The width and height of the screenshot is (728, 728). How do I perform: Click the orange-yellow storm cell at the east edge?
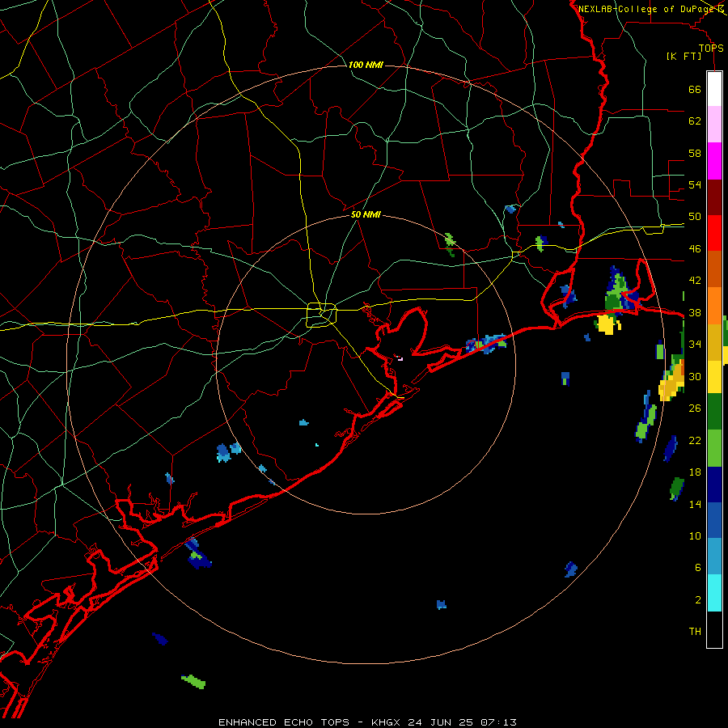672,381
